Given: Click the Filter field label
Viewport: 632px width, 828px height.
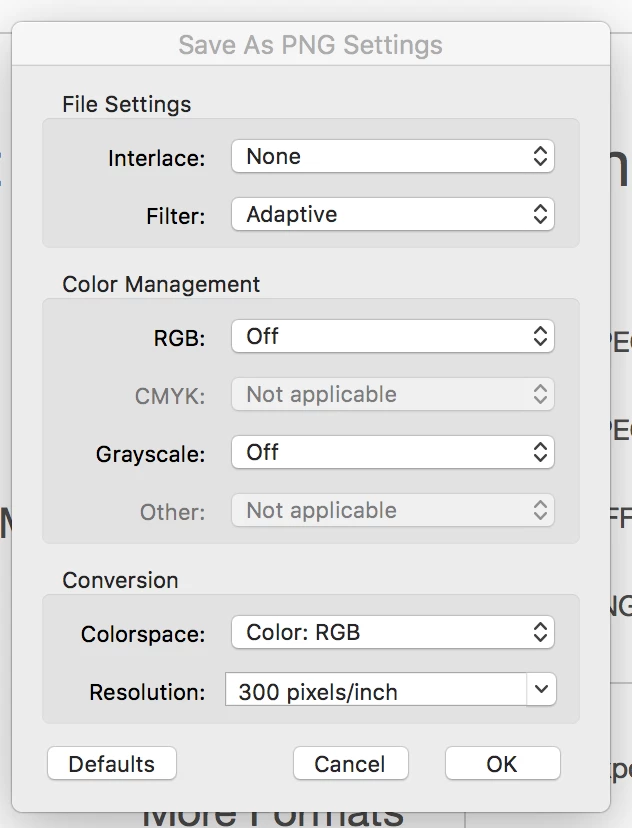Looking at the screenshot, I should [175, 216].
